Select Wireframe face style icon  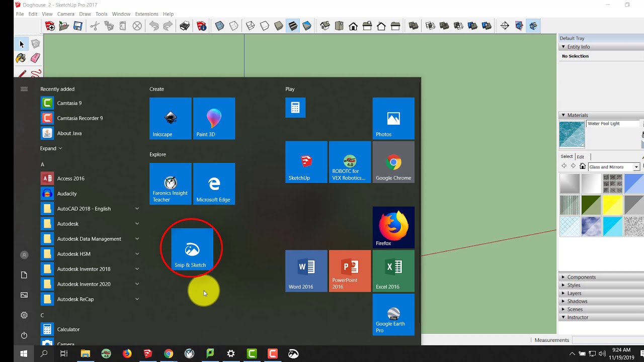[x=251, y=26]
